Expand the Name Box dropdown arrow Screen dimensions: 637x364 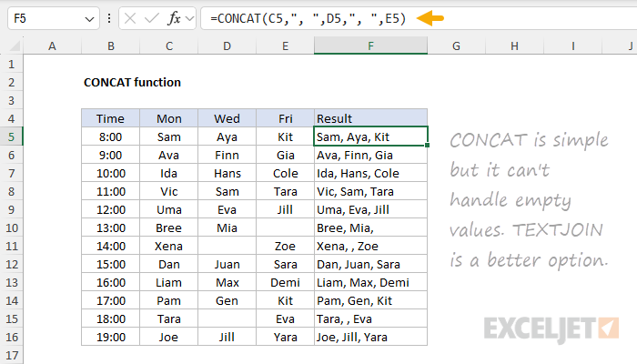tap(89, 19)
